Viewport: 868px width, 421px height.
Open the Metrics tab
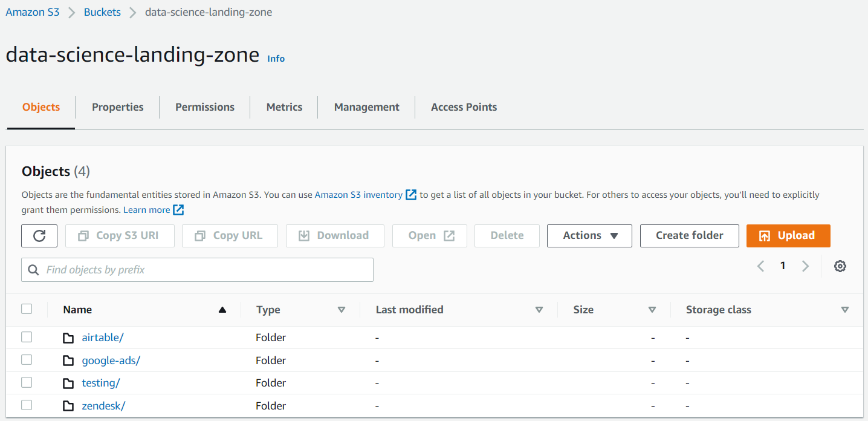tap(284, 107)
